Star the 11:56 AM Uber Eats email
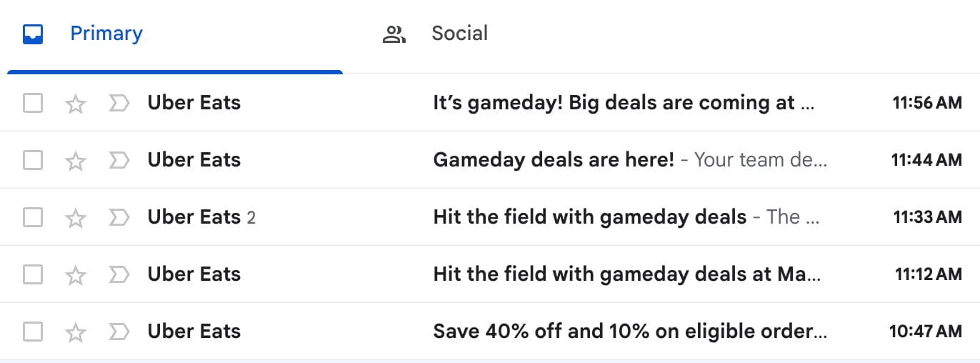Screen dimensions: 980x363 point(76,104)
